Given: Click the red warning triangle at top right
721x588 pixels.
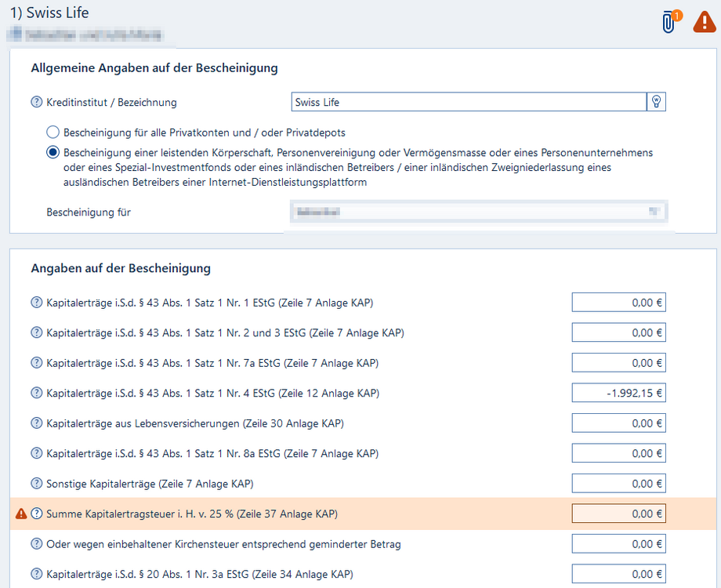Looking at the screenshot, I should [x=704, y=23].
